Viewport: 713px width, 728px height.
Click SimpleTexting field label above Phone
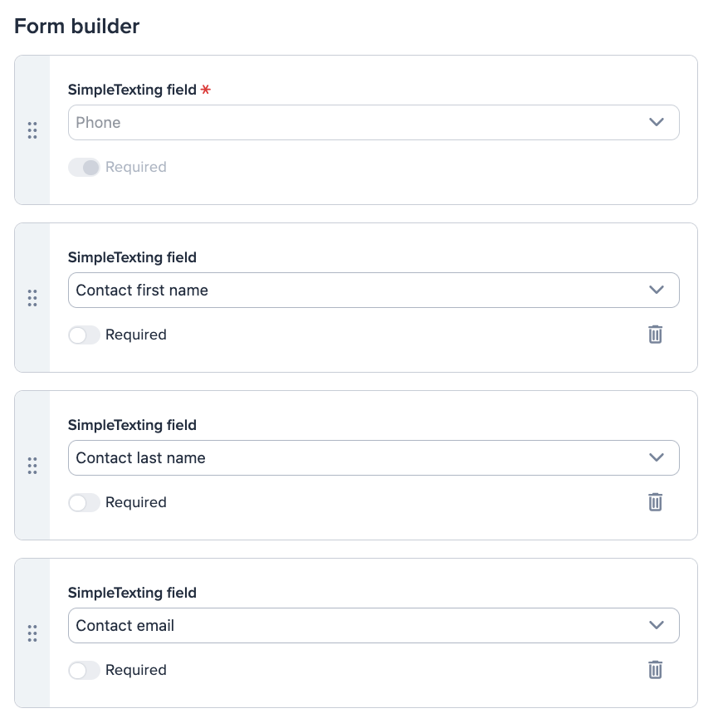point(132,90)
